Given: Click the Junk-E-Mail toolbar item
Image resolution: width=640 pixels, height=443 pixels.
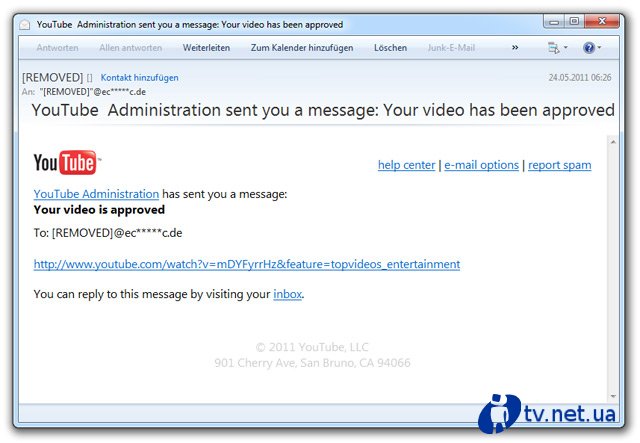Looking at the screenshot, I should [451, 48].
